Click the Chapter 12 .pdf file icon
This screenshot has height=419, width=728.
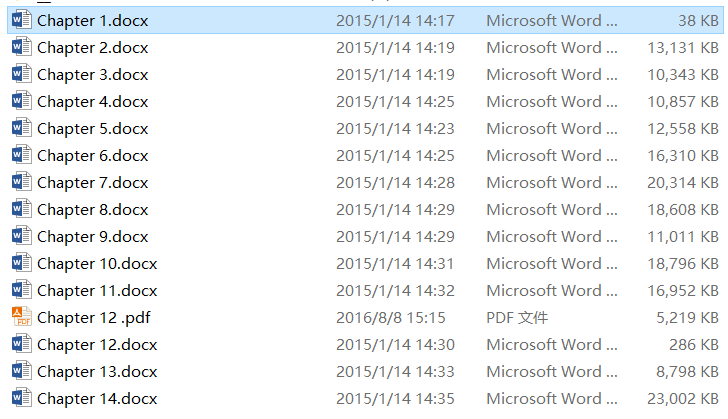[x=22, y=317]
